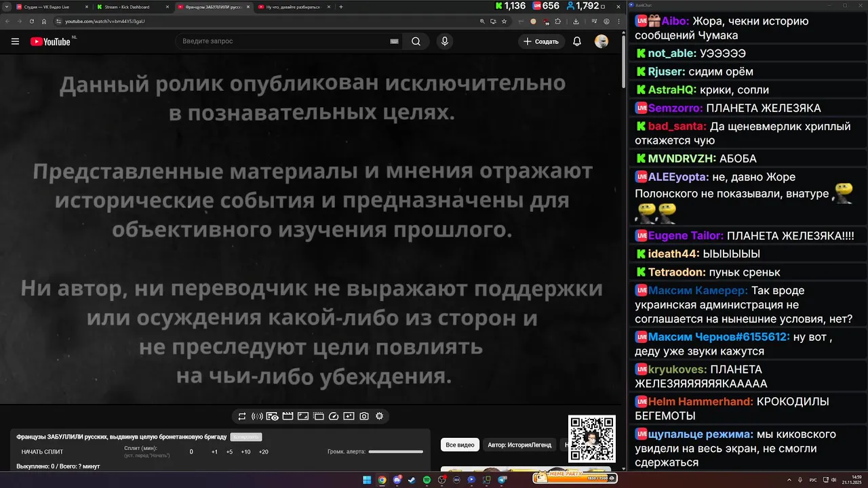Add +10 minutes to the split
The width and height of the screenshot is (868, 488).
click(245, 452)
